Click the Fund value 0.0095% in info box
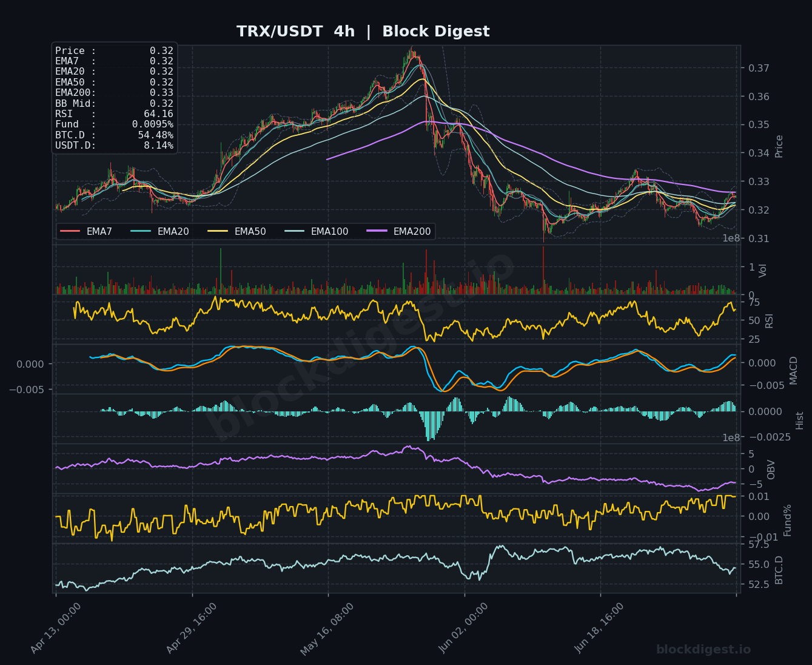Viewport: 812px width, 665px height. [x=153, y=124]
